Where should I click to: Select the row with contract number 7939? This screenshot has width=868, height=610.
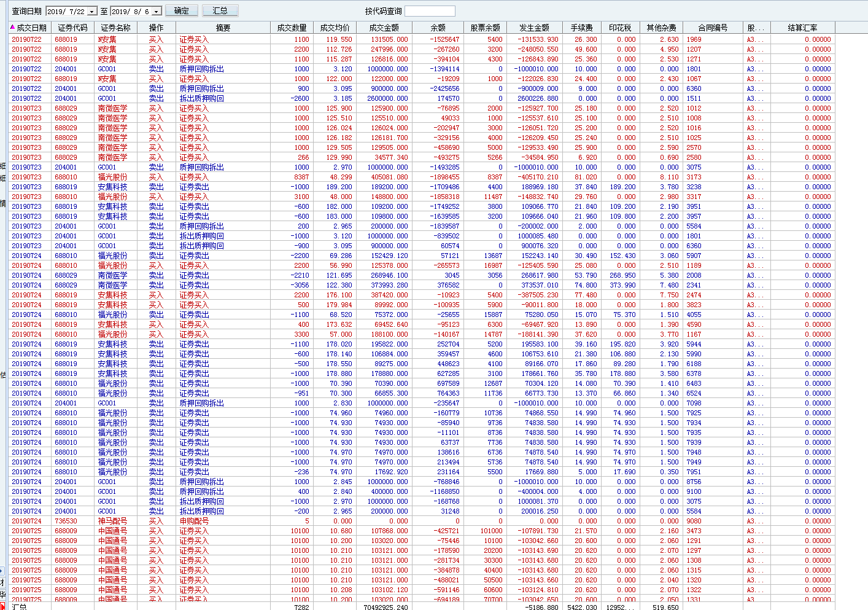point(422,442)
